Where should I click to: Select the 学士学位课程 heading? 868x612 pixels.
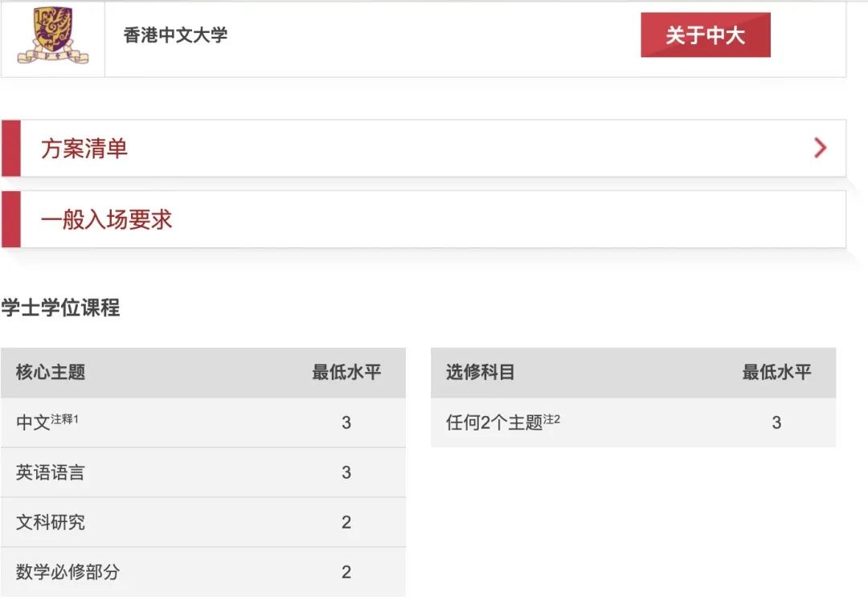coord(60,307)
